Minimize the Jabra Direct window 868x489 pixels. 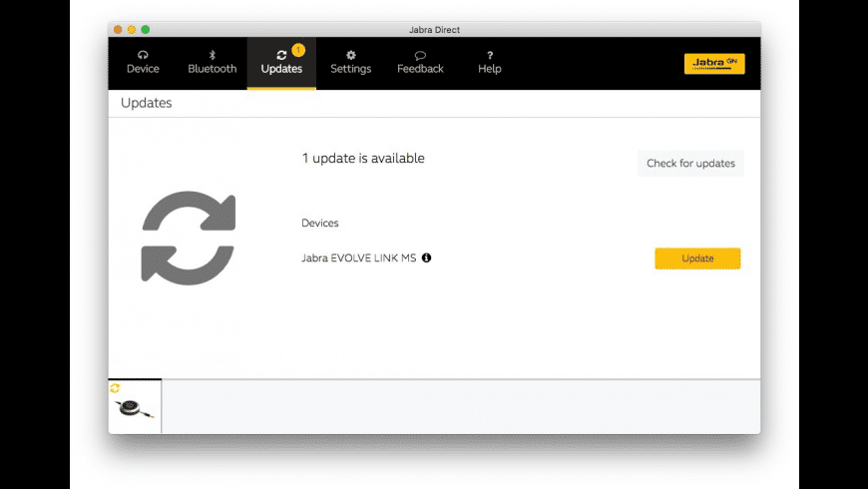131,29
